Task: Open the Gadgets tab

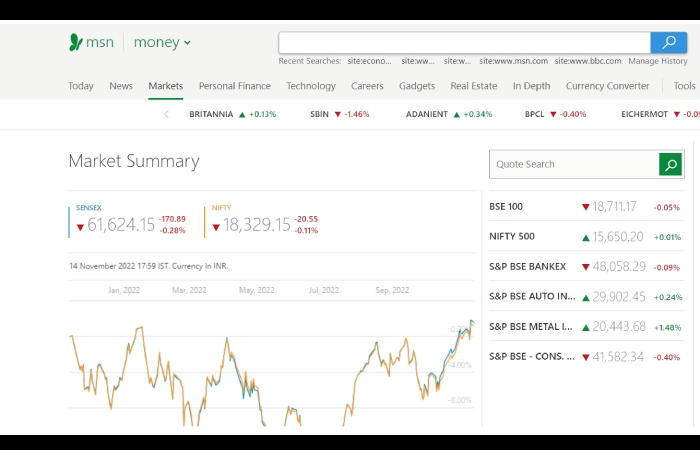Action: pos(417,86)
